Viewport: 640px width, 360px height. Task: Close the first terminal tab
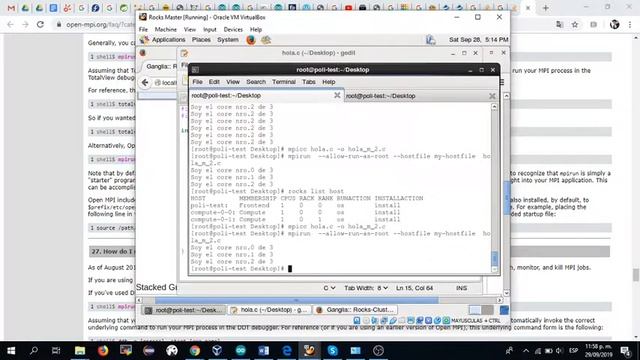point(337,95)
